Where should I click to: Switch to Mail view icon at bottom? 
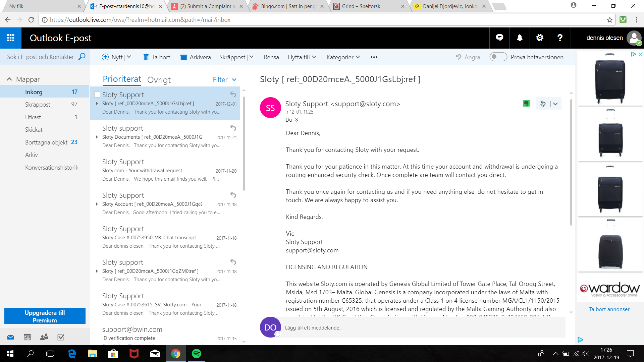(x=10, y=337)
